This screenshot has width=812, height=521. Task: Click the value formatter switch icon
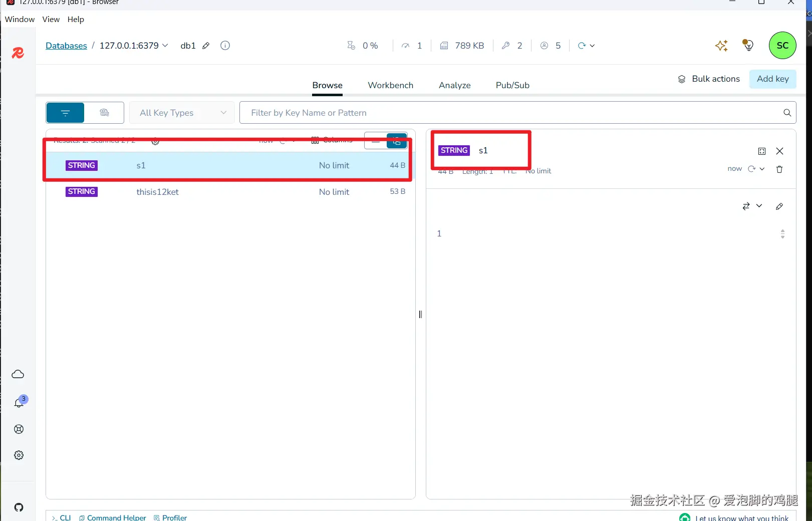coord(746,206)
